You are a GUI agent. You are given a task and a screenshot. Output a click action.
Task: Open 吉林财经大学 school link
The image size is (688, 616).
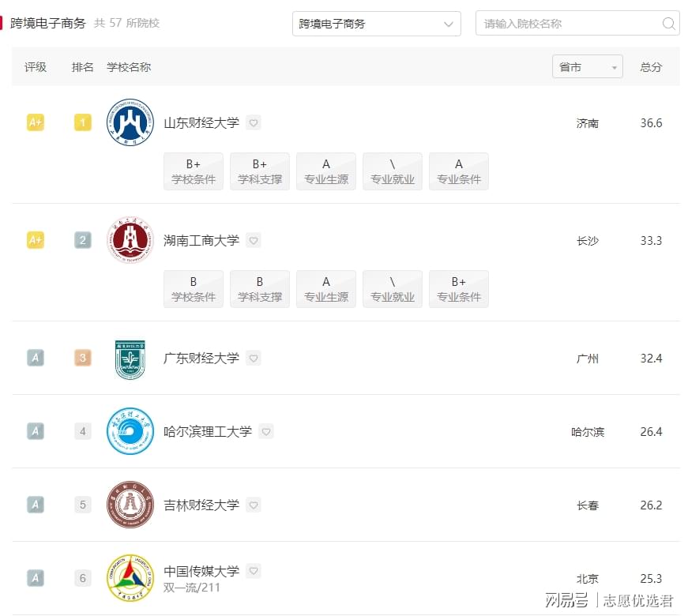click(201, 505)
